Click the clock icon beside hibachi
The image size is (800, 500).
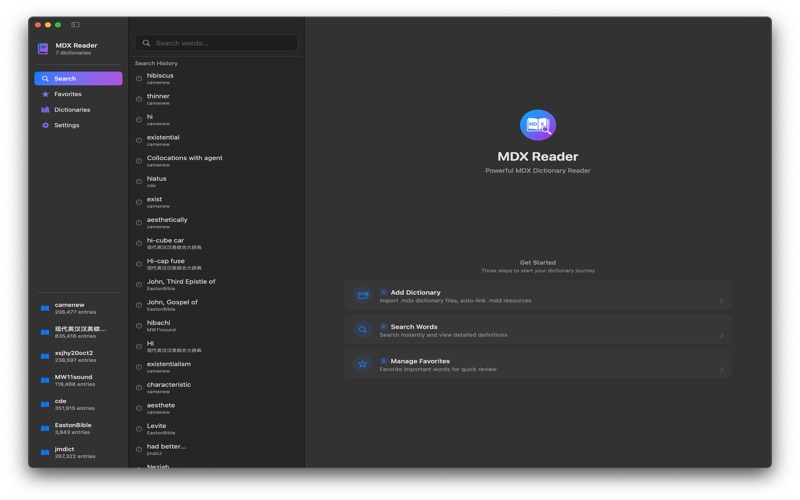(x=139, y=326)
